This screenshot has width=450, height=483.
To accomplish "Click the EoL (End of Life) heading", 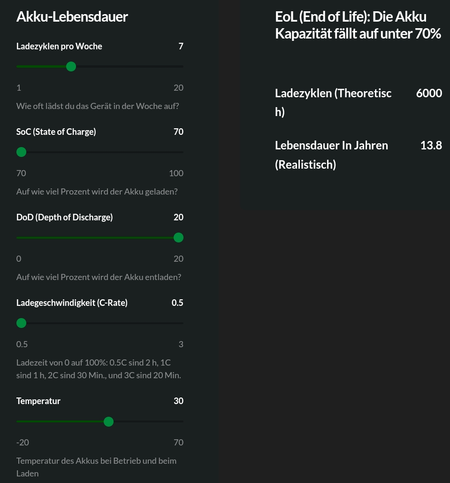I will coord(358,25).
